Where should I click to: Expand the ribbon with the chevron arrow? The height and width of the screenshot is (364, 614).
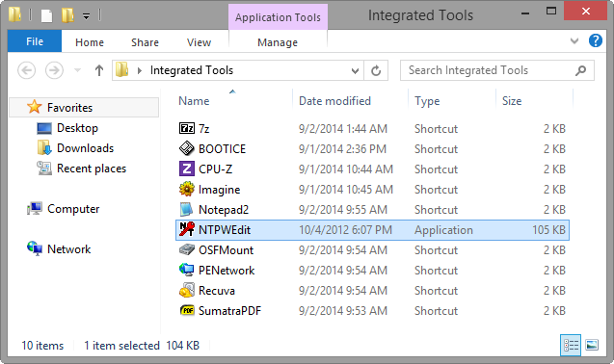pos(574,40)
